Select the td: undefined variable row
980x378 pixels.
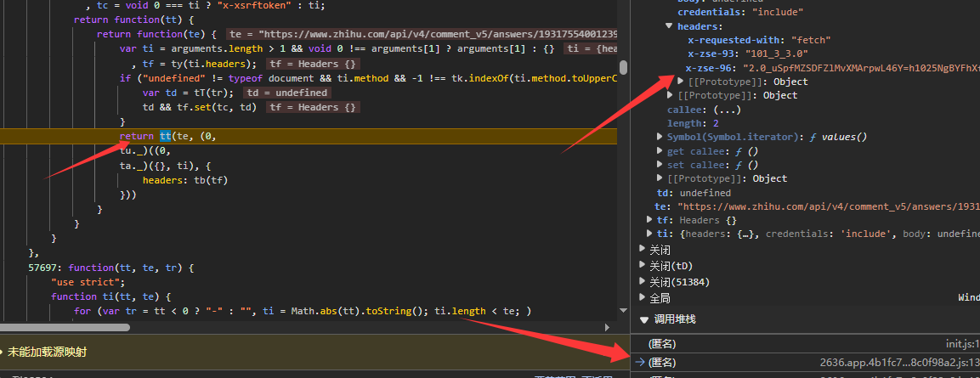[694, 193]
